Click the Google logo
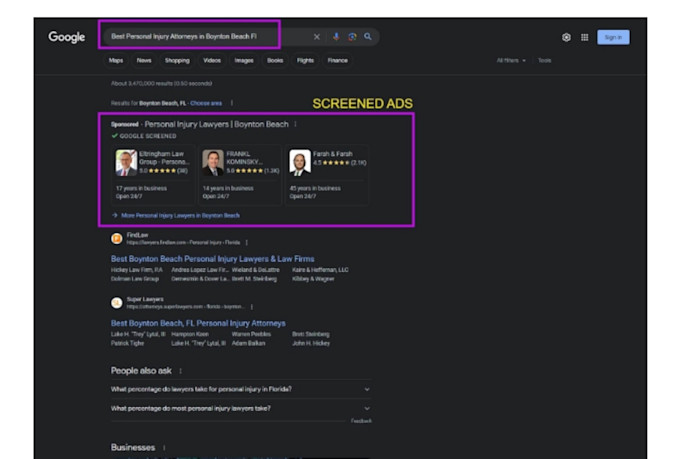680x459 pixels. tap(66, 37)
